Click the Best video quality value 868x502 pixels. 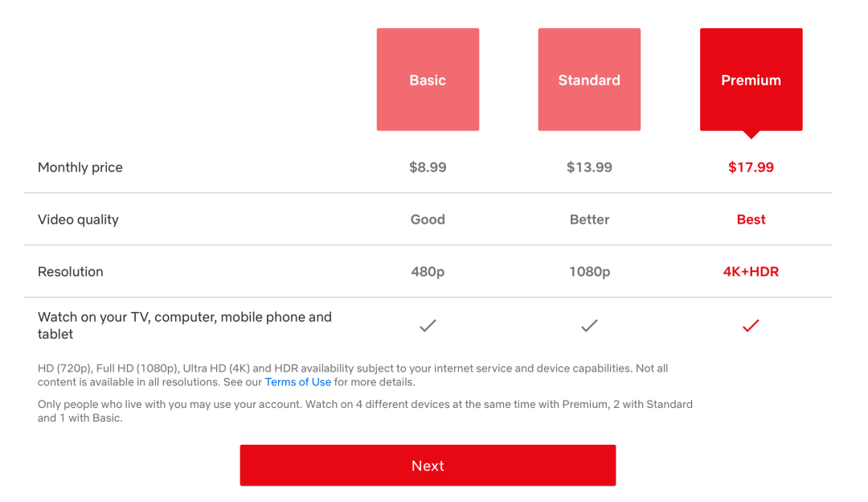(x=751, y=220)
